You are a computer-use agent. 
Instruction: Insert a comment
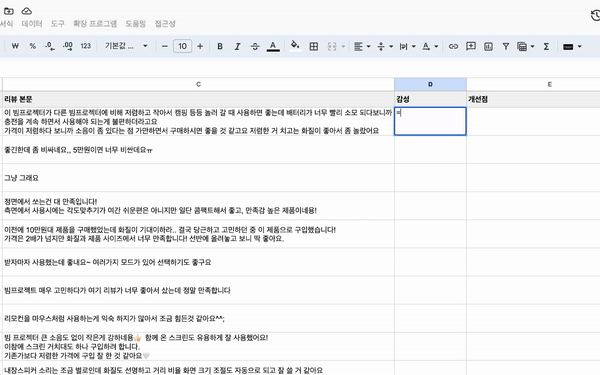pyautogui.click(x=471, y=46)
